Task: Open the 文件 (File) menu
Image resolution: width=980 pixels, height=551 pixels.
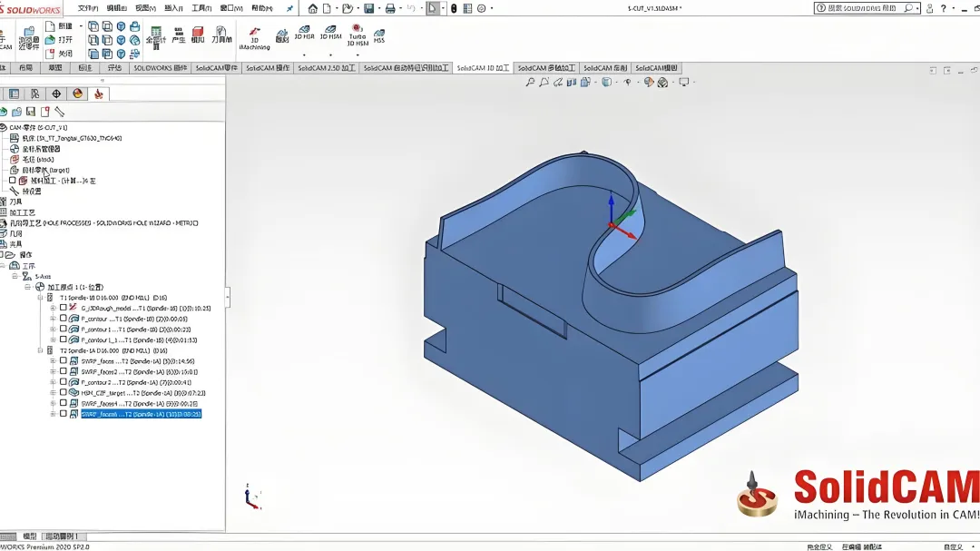Action: tap(88, 9)
